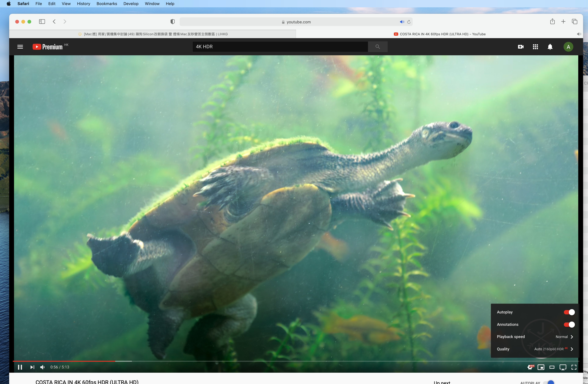Open the File menu

point(38,4)
